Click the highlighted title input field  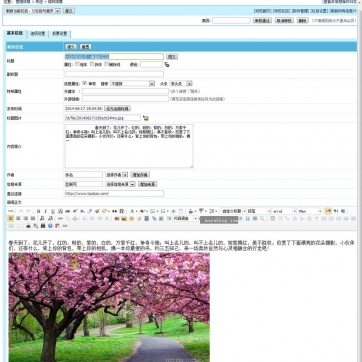pos(114,57)
